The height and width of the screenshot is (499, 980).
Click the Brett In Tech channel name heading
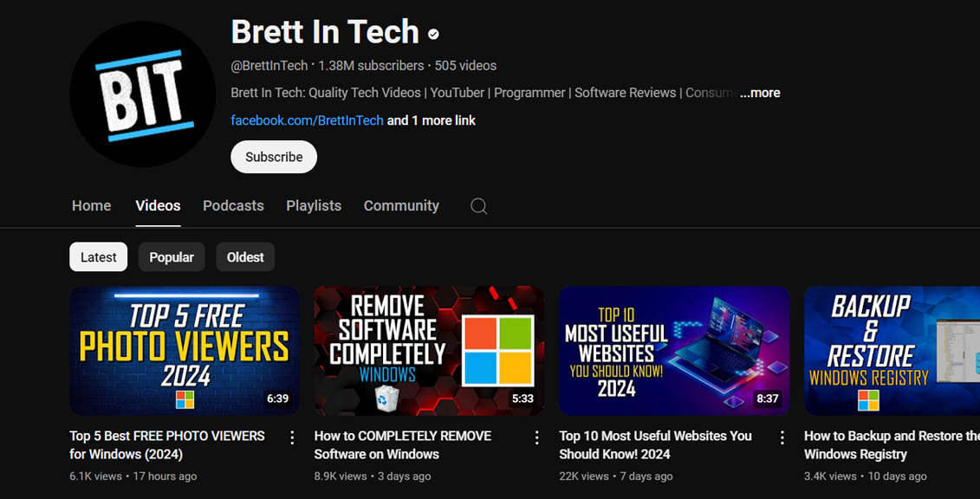coord(325,32)
